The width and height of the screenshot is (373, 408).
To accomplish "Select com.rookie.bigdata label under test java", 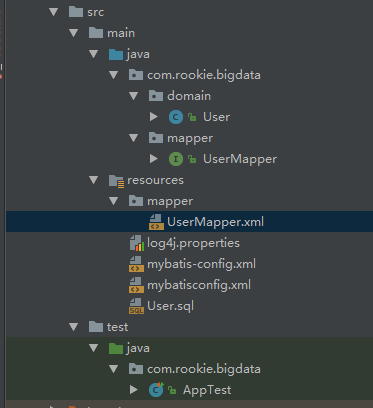I will pos(204,369).
